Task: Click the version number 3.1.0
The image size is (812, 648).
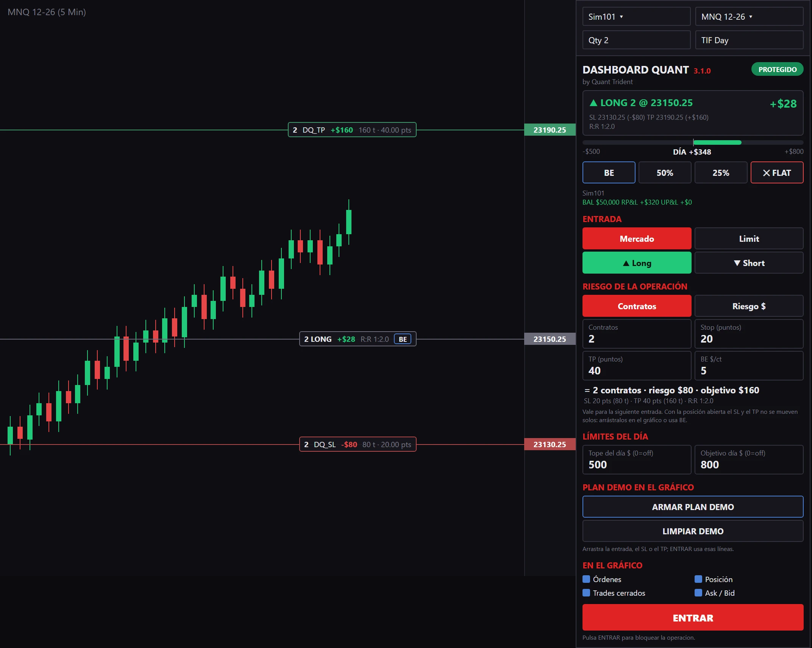Action: 702,71
